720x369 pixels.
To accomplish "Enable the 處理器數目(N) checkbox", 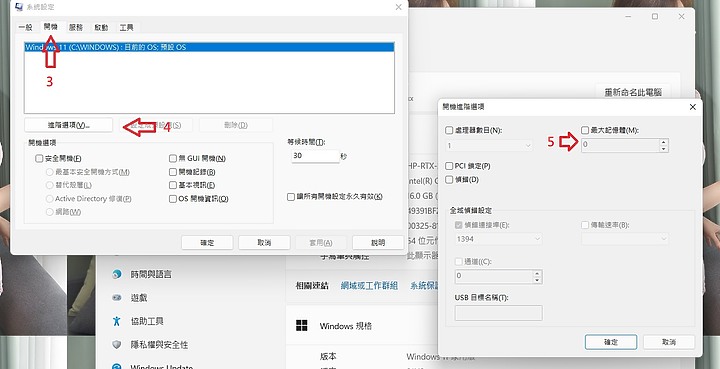I will 449,130.
